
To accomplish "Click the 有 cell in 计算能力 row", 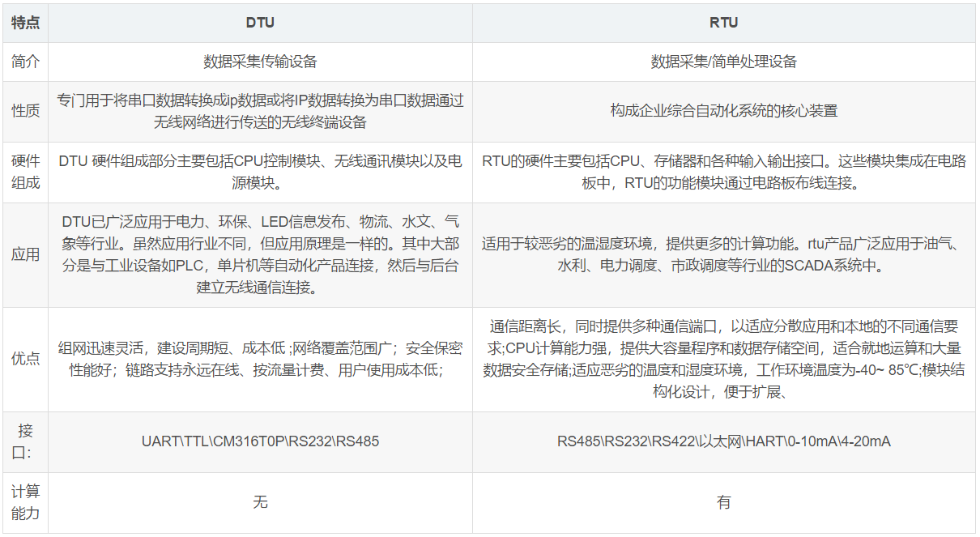I will (x=723, y=502).
